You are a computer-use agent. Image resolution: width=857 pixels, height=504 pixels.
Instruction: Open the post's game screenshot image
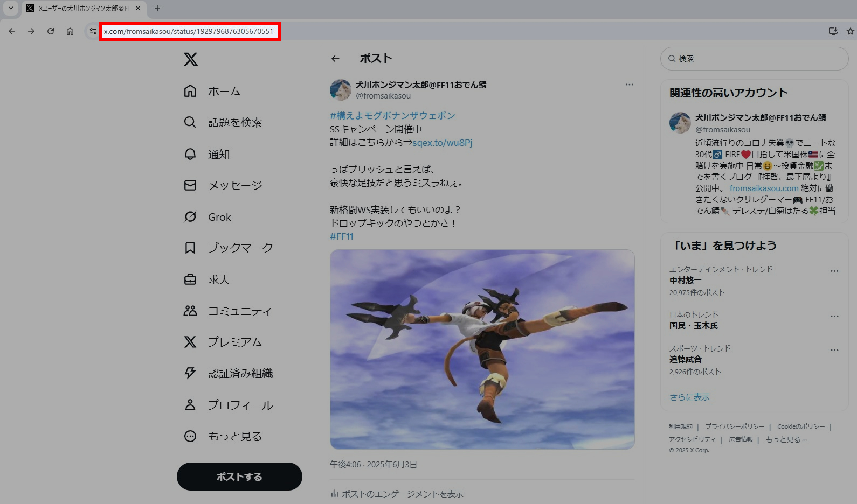click(482, 349)
